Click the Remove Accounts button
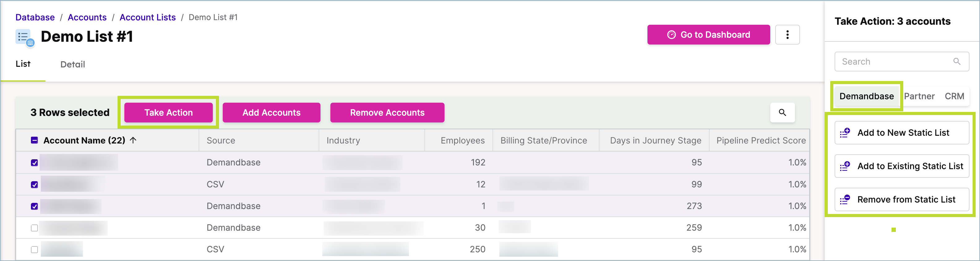Image resolution: width=980 pixels, height=261 pixels. [387, 113]
